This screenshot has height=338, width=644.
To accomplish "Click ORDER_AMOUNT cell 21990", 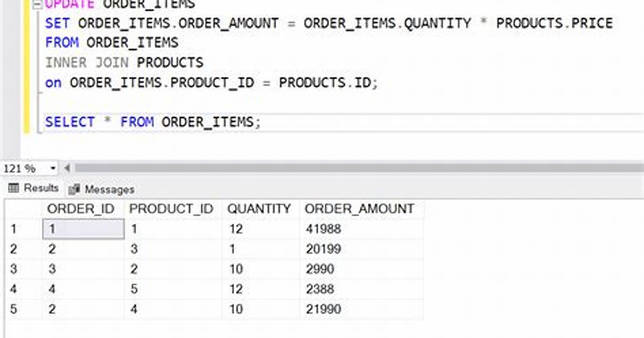I will tap(361, 309).
